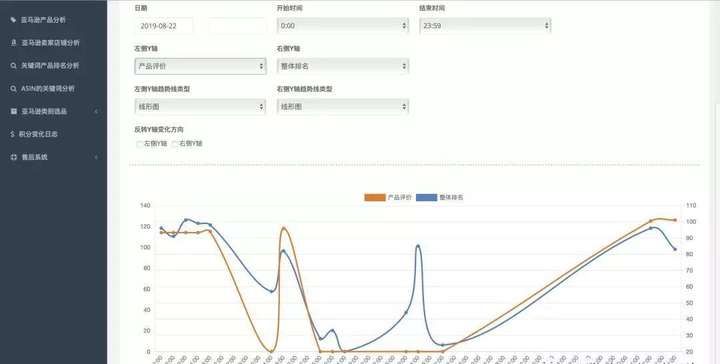The height and width of the screenshot is (364, 720).
Task: Click the dollar icon beside 积分变化日志
Action: pos(12,134)
